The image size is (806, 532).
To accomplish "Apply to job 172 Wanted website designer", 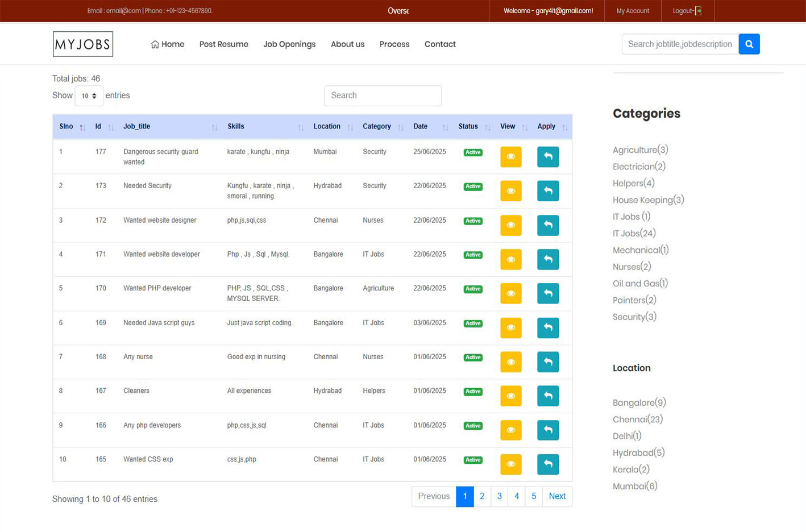I will point(548,225).
